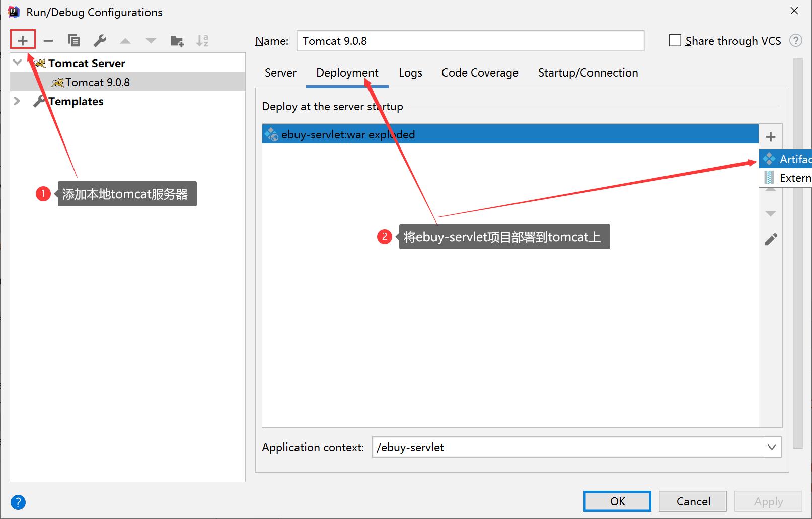Move deployment item down
This screenshot has width=812, height=519.
coord(771,214)
